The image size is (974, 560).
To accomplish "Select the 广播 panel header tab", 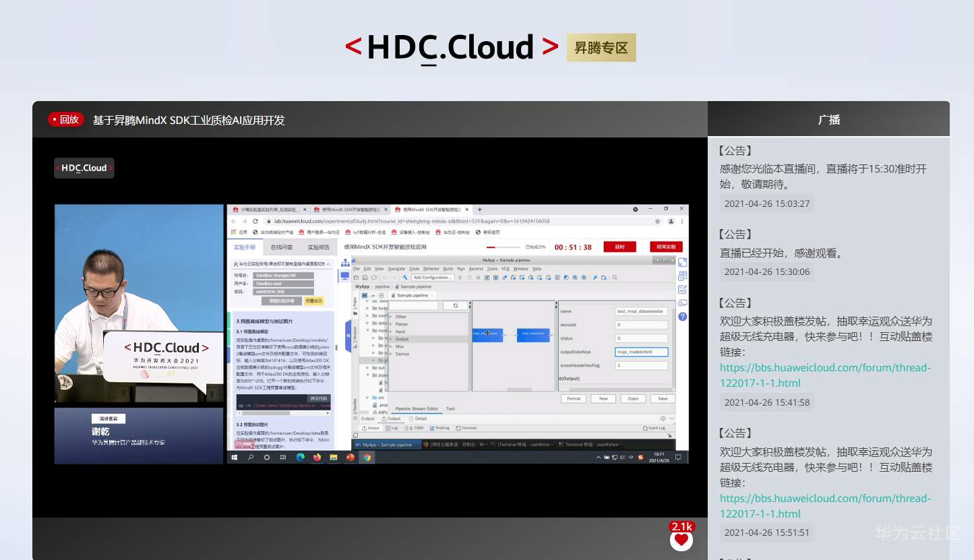I will click(x=829, y=119).
